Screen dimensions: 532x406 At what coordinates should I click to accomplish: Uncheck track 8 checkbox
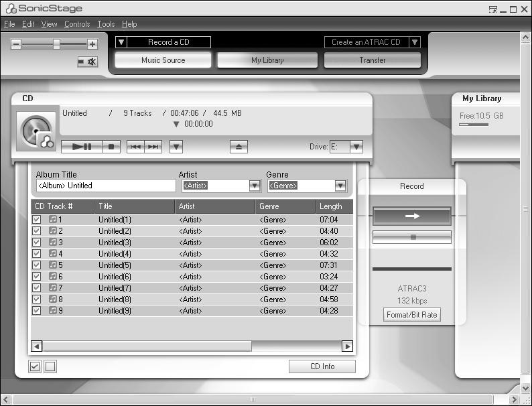click(x=36, y=299)
